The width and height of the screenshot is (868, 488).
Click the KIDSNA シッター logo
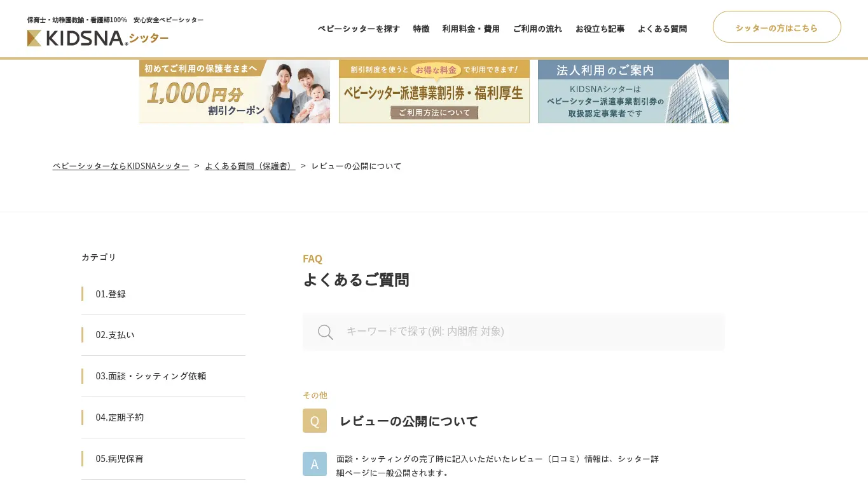pos(98,38)
